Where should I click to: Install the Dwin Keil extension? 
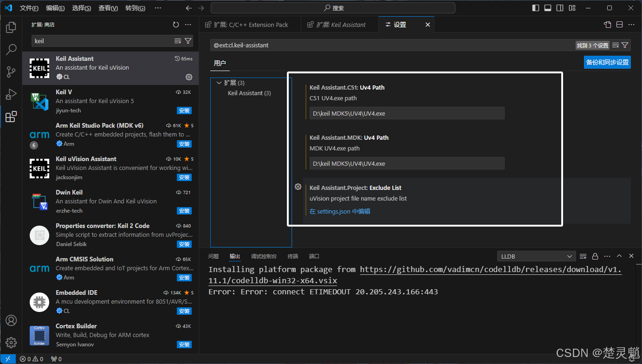(x=184, y=211)
